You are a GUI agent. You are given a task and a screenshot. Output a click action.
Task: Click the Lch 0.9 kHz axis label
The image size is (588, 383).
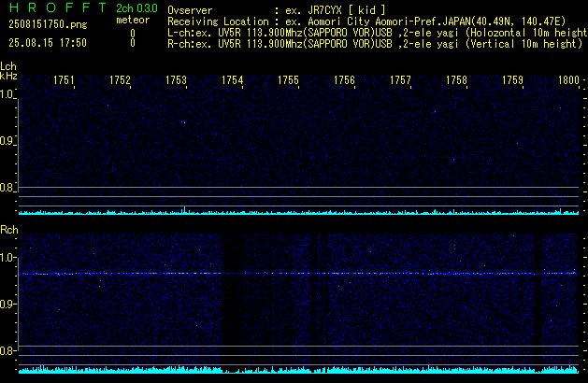point(7,141)
